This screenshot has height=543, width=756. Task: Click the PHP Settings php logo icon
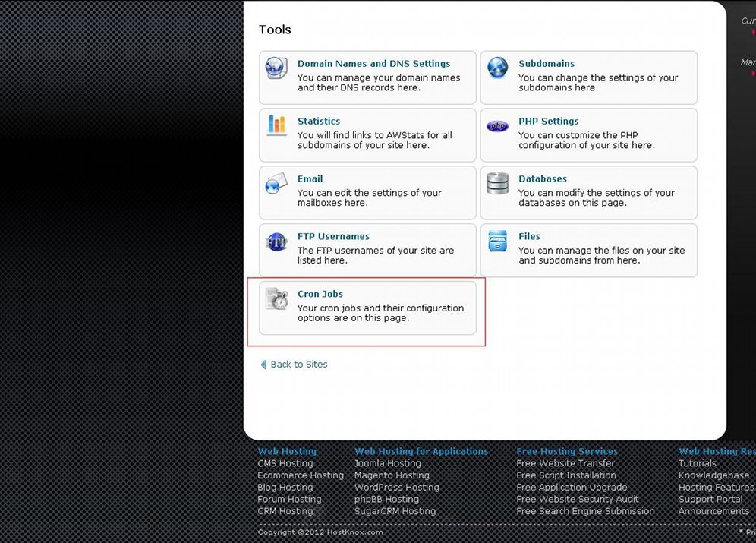(498, 126)
